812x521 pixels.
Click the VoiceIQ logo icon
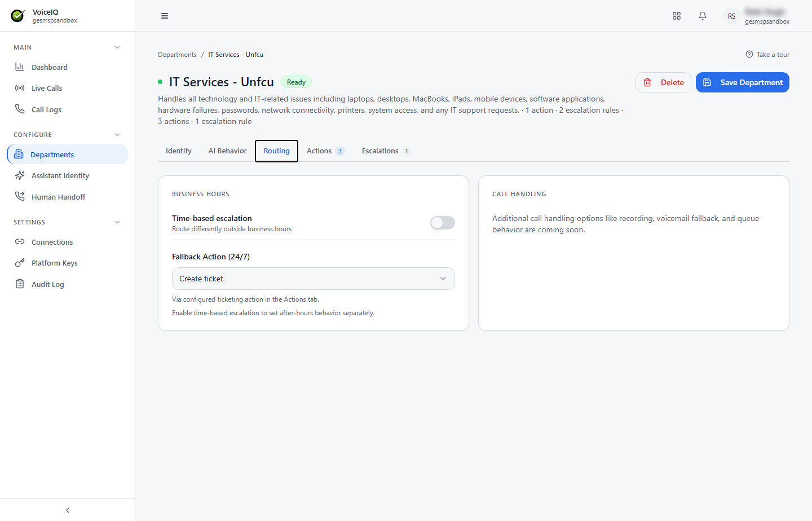click(18, 16)
